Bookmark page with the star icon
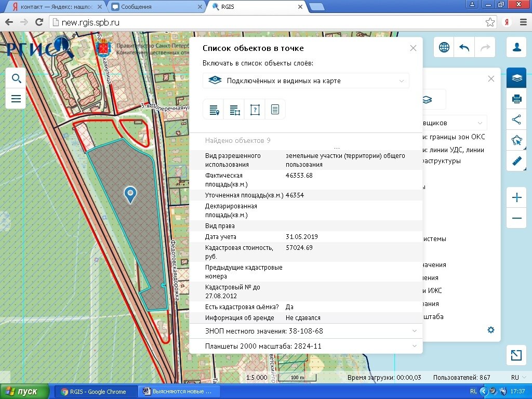 [490, 22]
